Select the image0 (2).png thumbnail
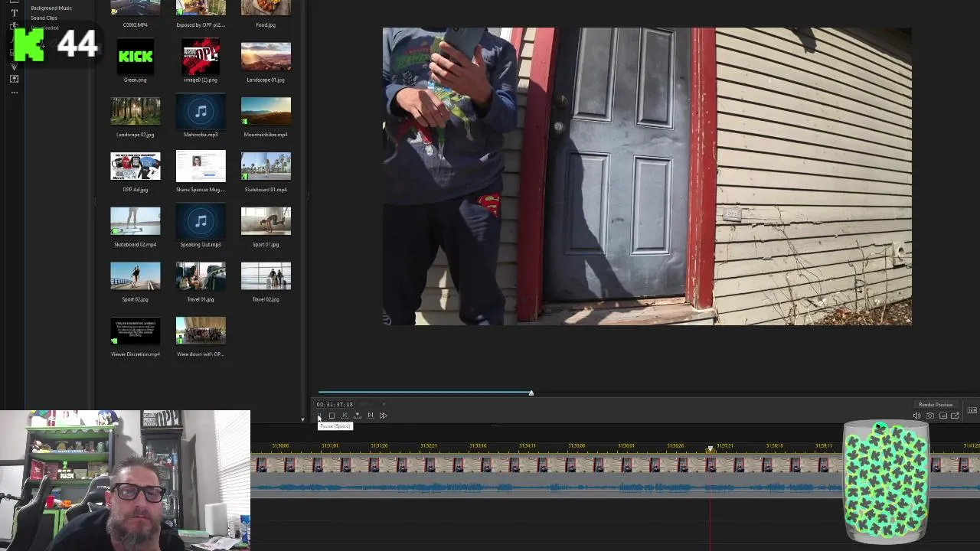The image size is (980, 551). point(201,57)
